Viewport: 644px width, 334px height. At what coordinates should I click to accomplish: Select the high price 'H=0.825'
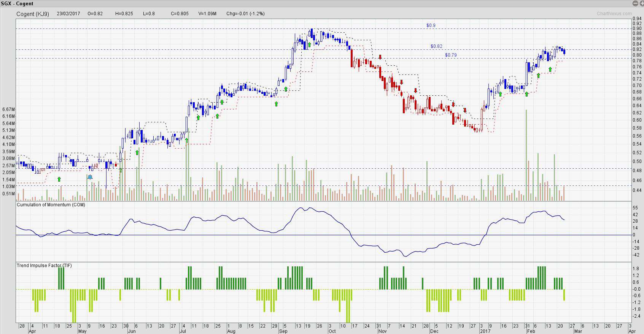pos(124,14)
